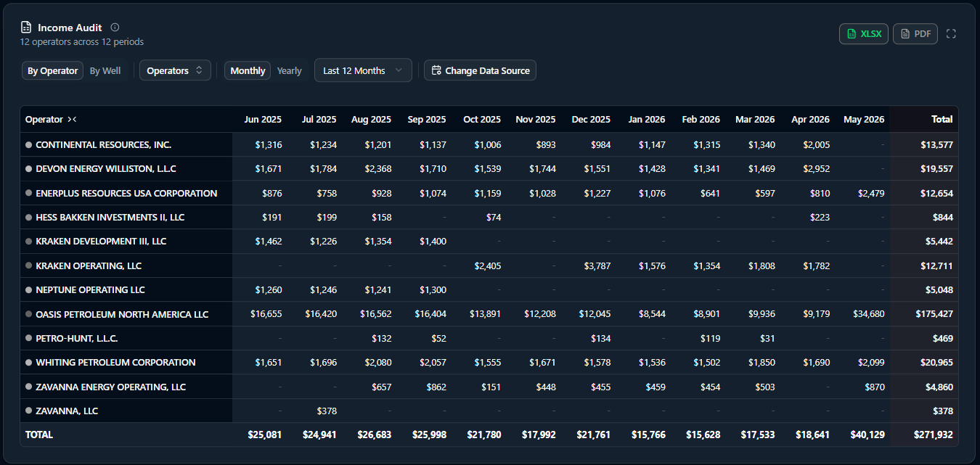
Task: Click the Petro-Hunt status dot
Action: [28, 338]
